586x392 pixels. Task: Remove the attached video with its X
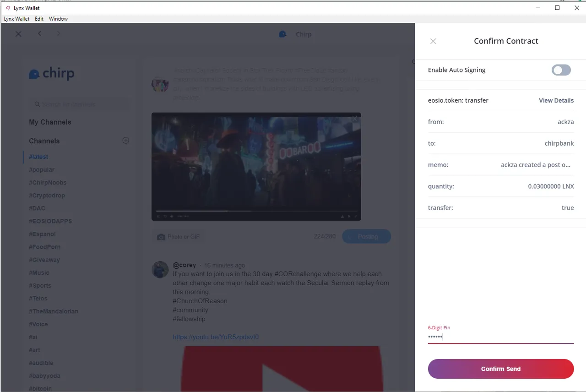tap(354, 119)
